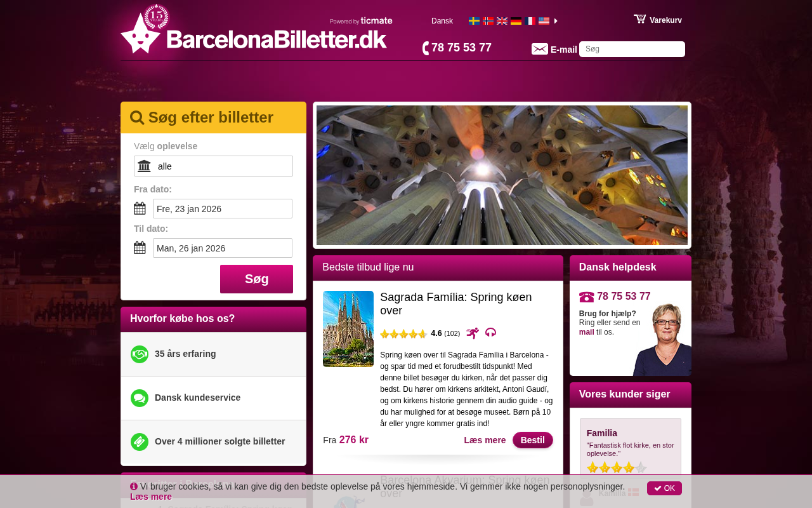Screen dimensions: 812x508
Task: Select the German flag language icon
Action: coord(516,21)
